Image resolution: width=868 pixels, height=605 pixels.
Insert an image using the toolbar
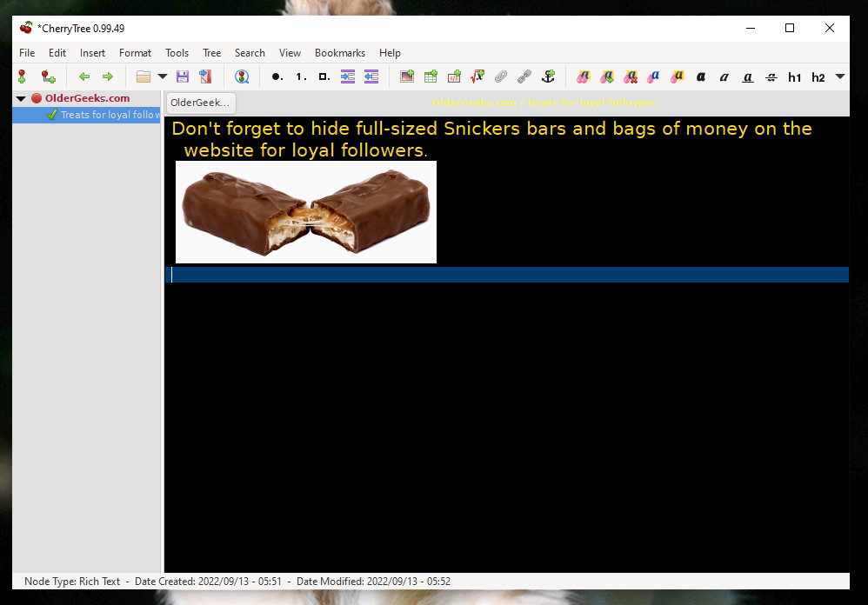pos(407,76)
